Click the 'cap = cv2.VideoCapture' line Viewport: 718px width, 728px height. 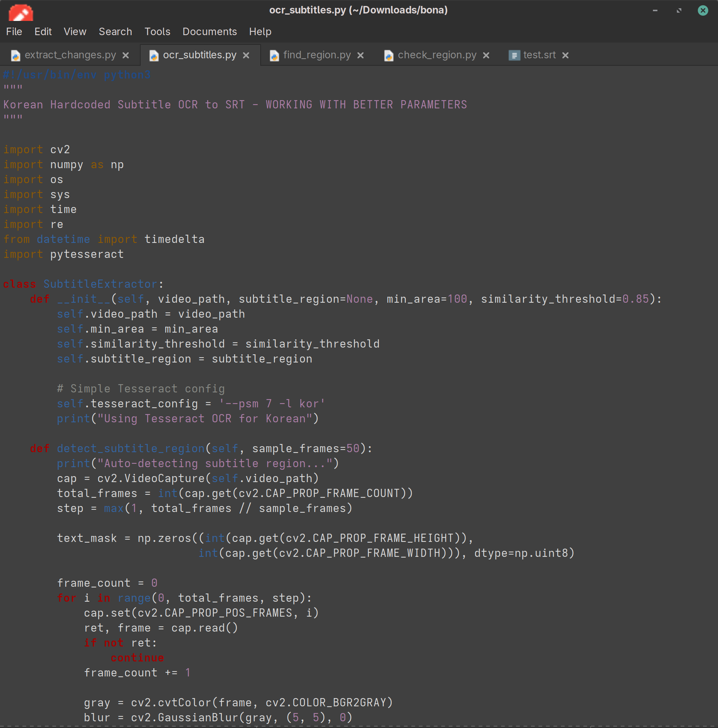188,479
